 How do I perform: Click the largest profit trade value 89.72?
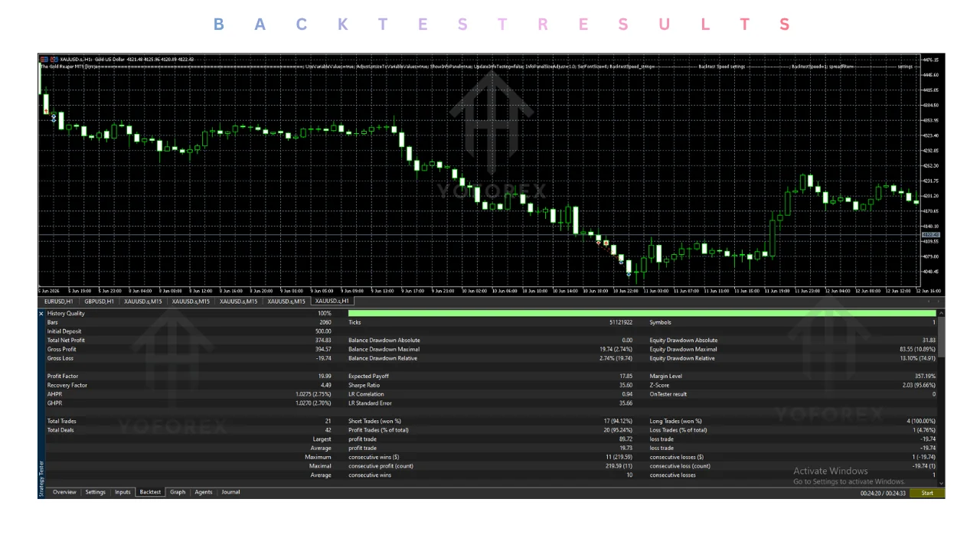pyautogui.click(x=626, y=439)
